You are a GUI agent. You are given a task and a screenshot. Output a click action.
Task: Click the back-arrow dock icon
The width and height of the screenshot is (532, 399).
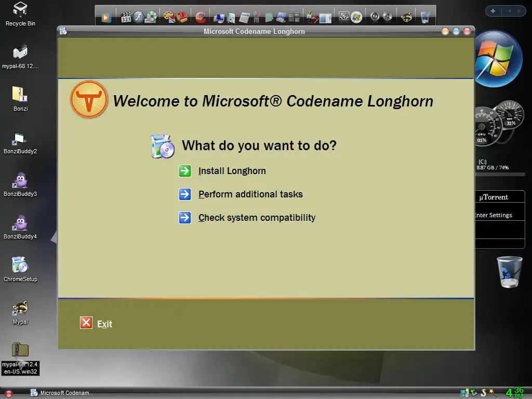(x=388, y=16)
